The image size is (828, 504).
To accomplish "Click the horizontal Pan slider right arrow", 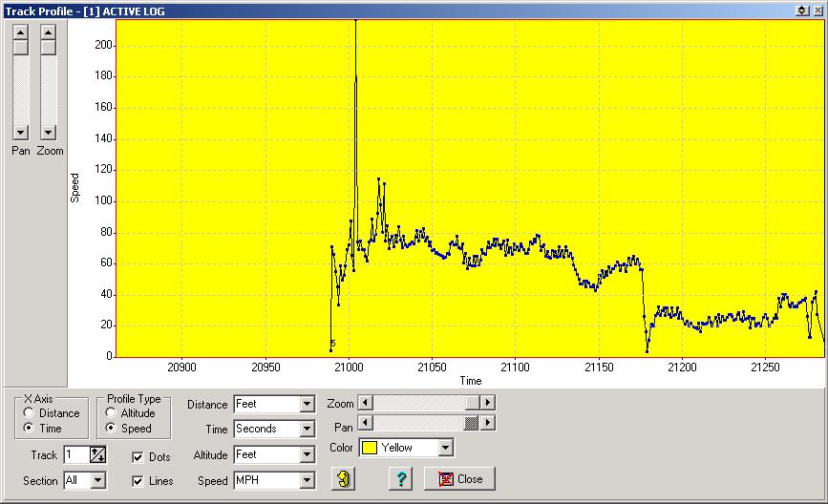I will [x=487, y=422].
